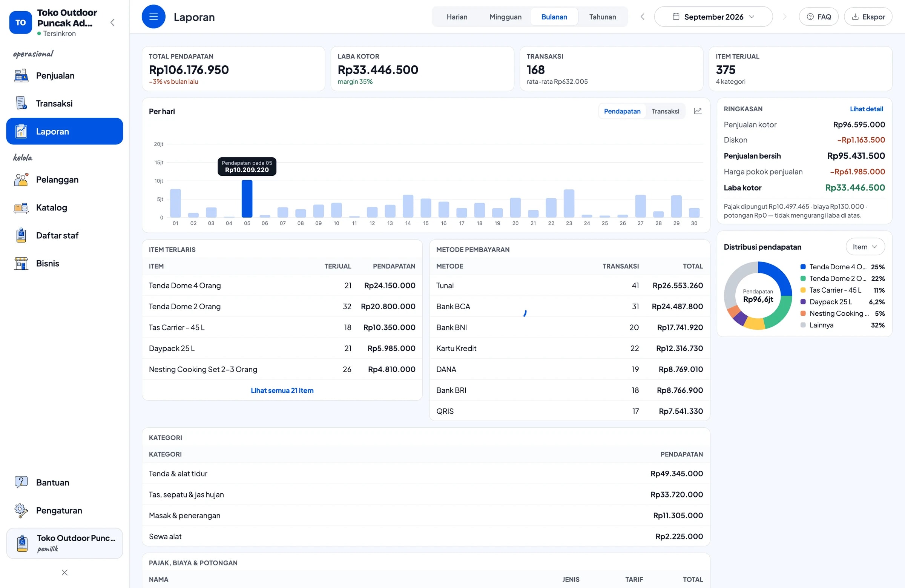Open Pelanggan people icon
This screenshot has height=588, width=905.
(21, 180)
